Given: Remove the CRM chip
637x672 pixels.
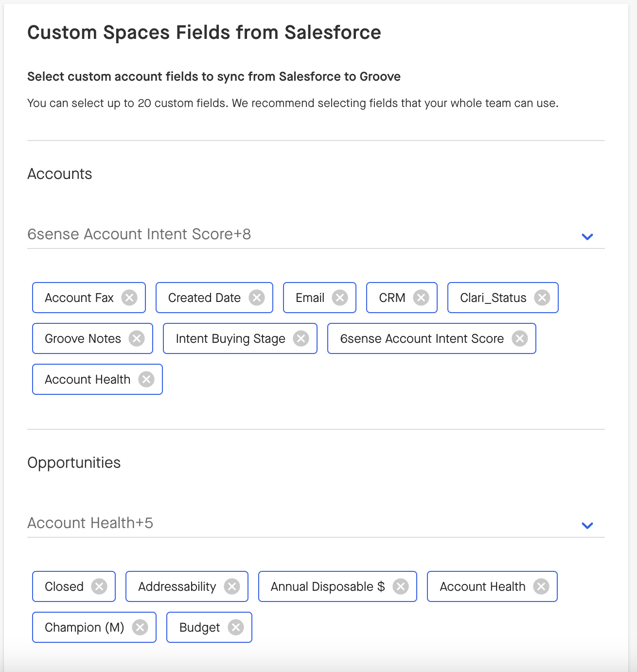Looking at the screenshot, I should (421, 298).
